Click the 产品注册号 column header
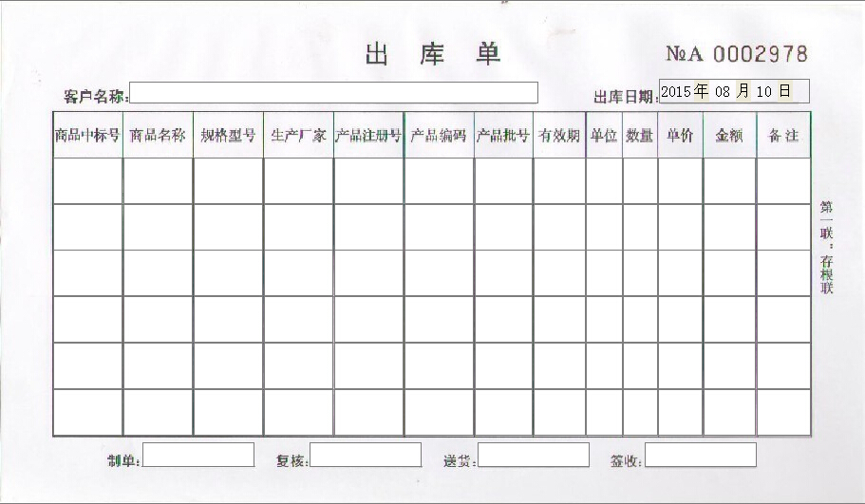The width and height of the screenshot is (865, 504). pos(368,135)
